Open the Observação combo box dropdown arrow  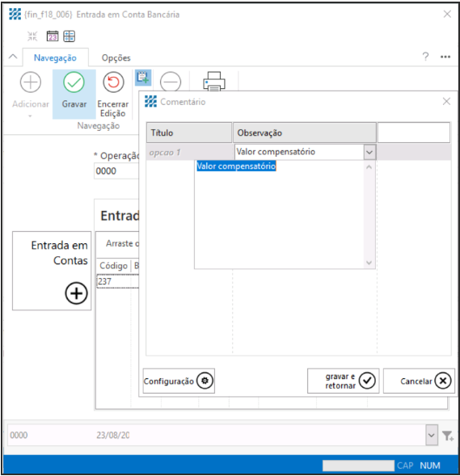[369, 152]
